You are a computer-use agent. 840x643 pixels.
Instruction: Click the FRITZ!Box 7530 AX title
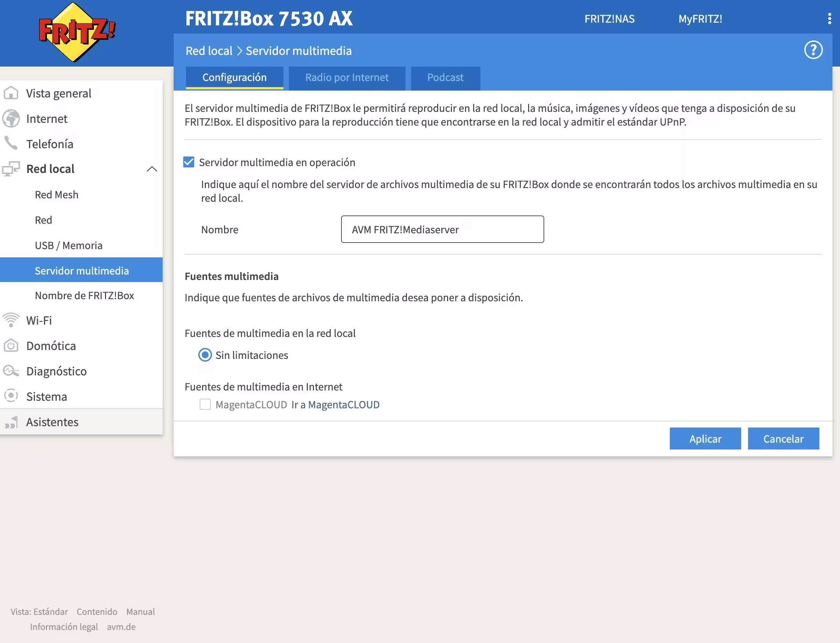click(x=269, y=18)
